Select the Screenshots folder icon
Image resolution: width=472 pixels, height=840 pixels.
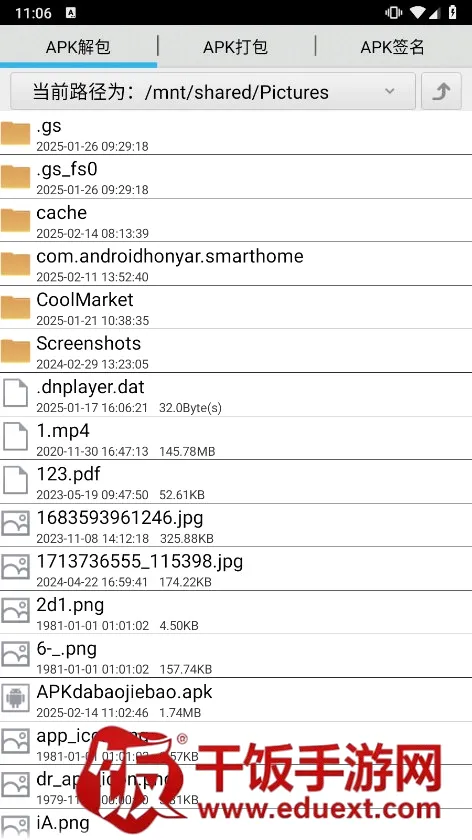pyautogui.click(x=15, y=351)
